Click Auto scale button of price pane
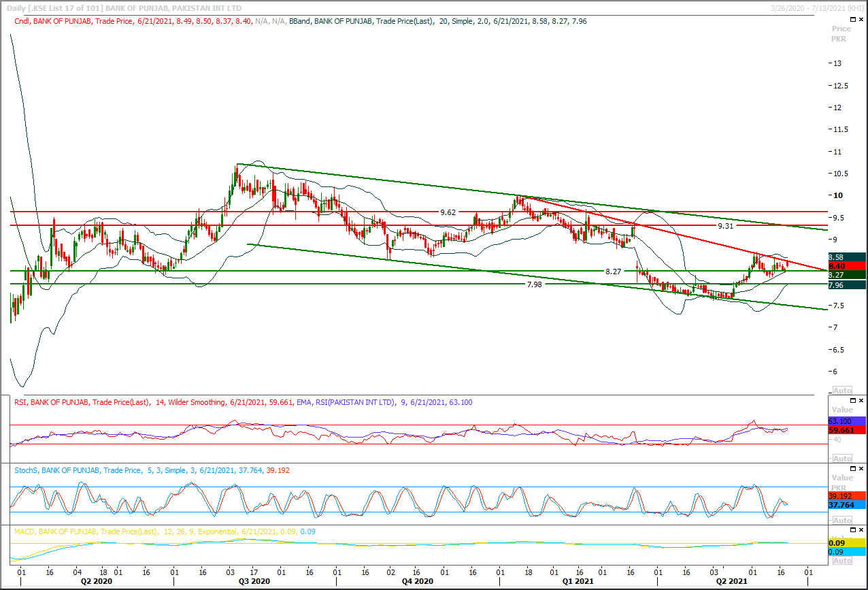Screen dimensions: 868x590 (842, 391)
